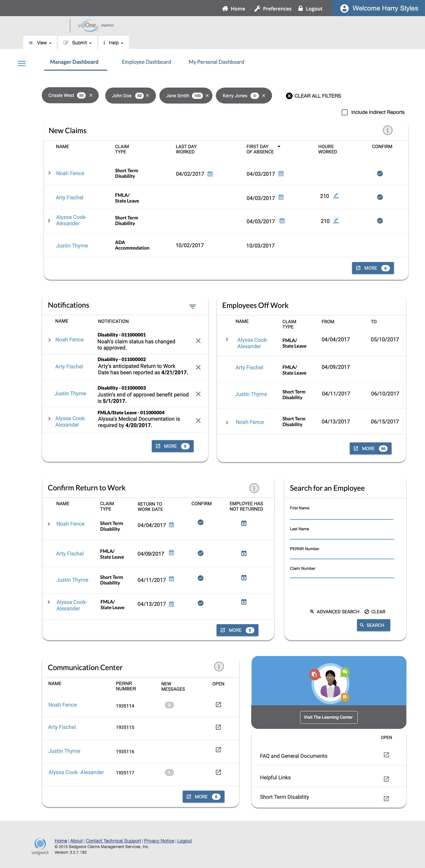Visit The Learning Center

click(x=328, y=717)
